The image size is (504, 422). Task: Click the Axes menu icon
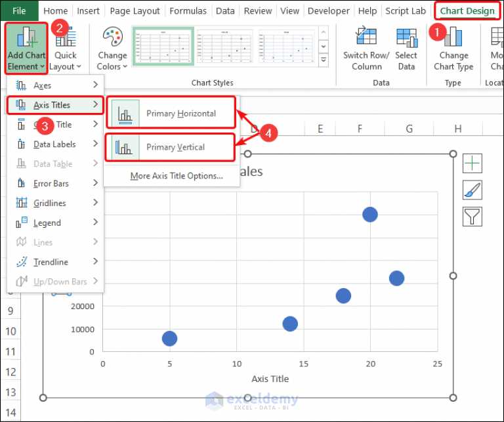21,85
